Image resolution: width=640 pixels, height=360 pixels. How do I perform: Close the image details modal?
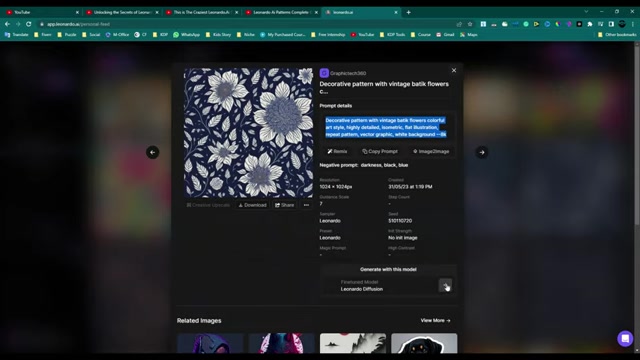(x=454, y=71)
